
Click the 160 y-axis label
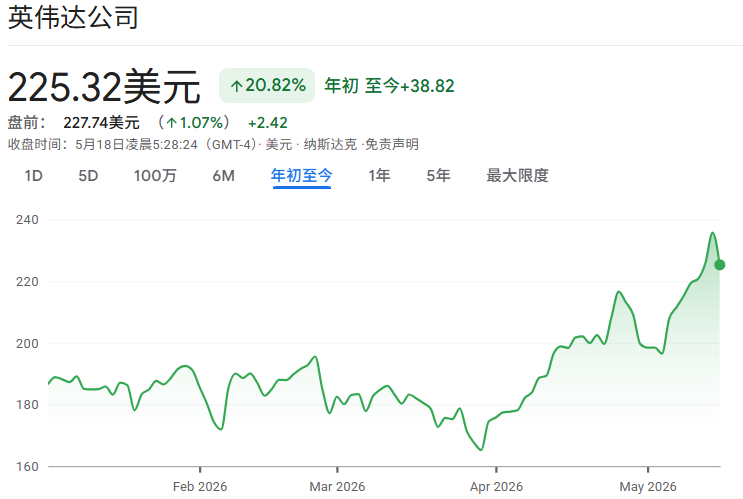pyautogui.click(x=27, y=467)
